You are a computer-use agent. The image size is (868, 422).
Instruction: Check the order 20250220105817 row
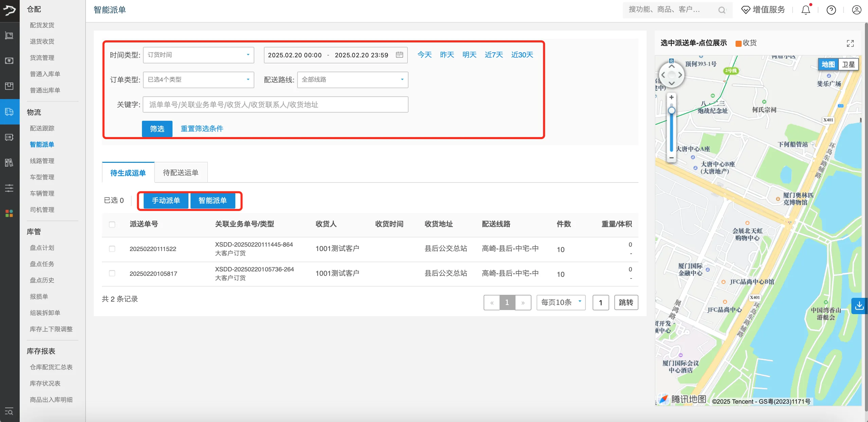tap(112, 273)
